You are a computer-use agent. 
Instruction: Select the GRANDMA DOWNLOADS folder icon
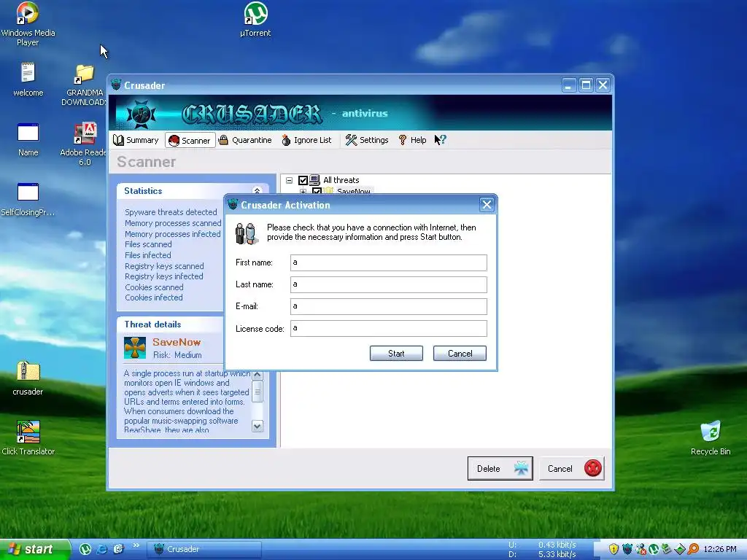click(85, 85)
